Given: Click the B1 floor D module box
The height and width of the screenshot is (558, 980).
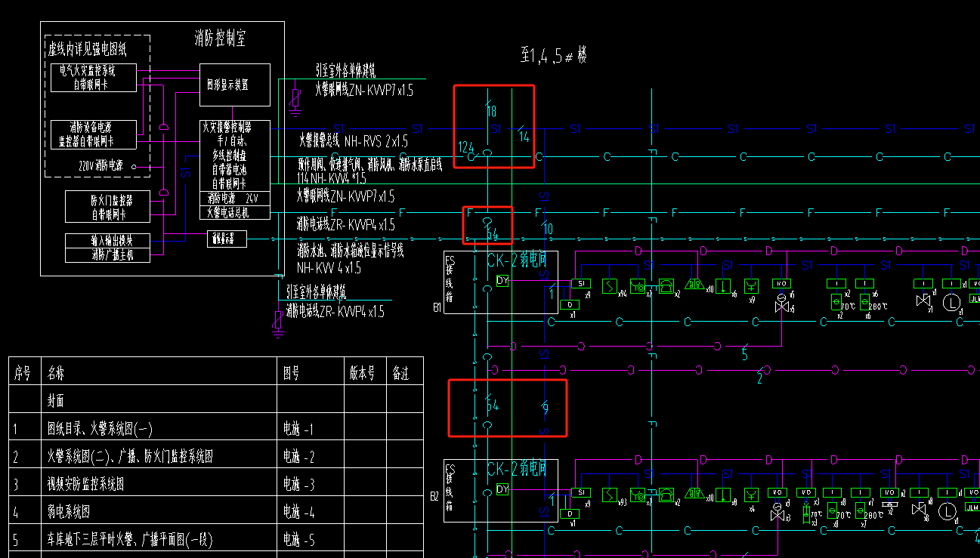Looking at the screenshot, I should click(x=570, y=305).
